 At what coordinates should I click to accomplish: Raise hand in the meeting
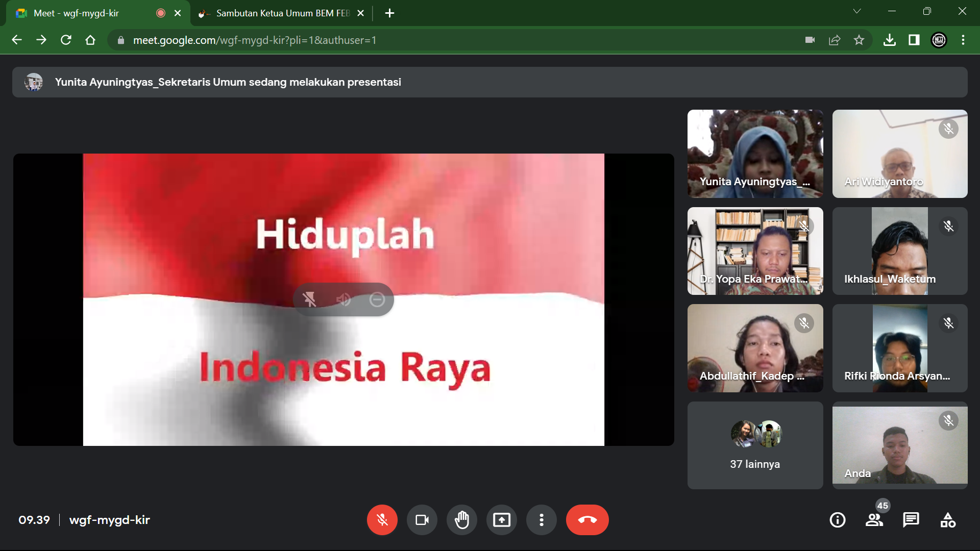coord(461,520)
